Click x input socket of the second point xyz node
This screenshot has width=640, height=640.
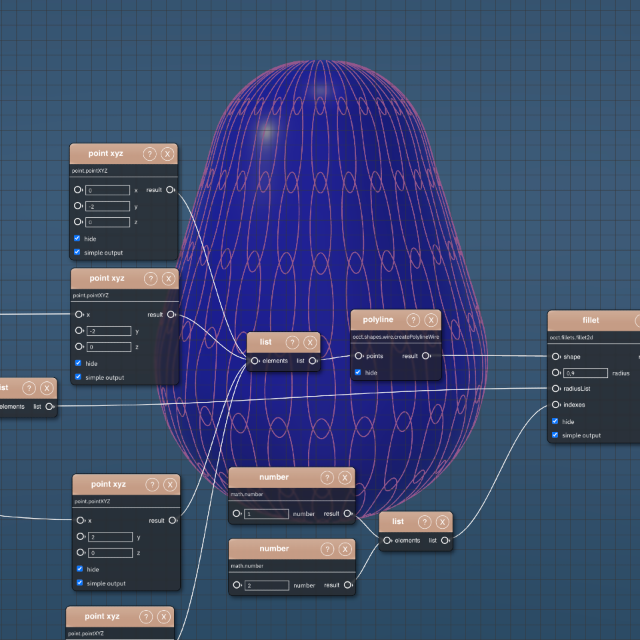tap(79, 314)
